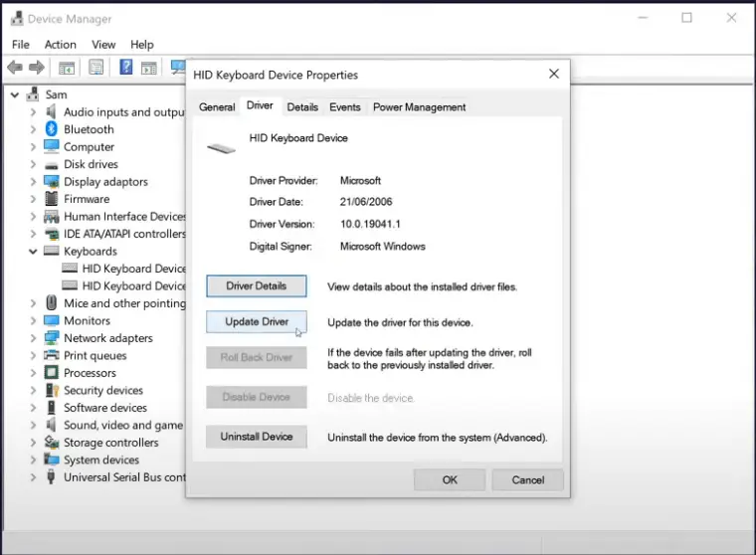
Task: Click the Universal Serial Bus plug icon
Action: pos(51,476)
